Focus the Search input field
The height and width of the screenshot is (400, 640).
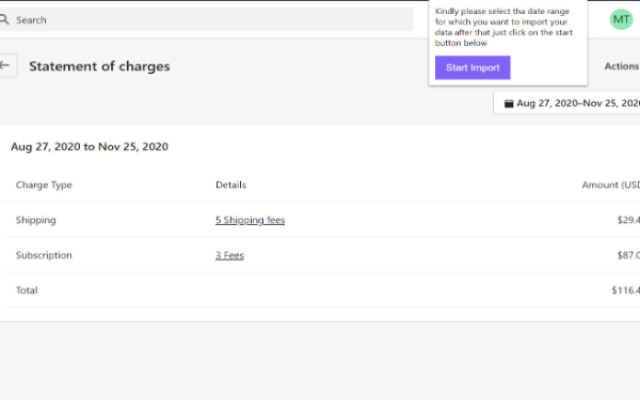(207, 20)
